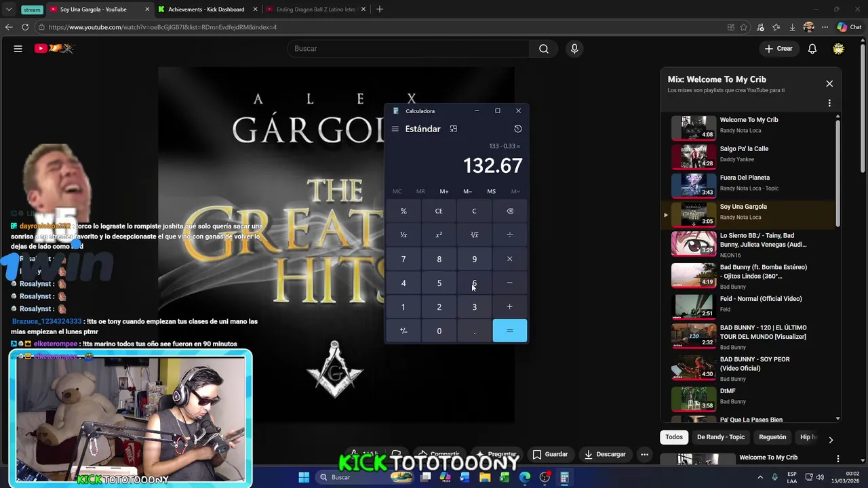This screenshot has width=868, height=488.
Task: Open the mix playlist three-dot options
Action: coord(829,104)
